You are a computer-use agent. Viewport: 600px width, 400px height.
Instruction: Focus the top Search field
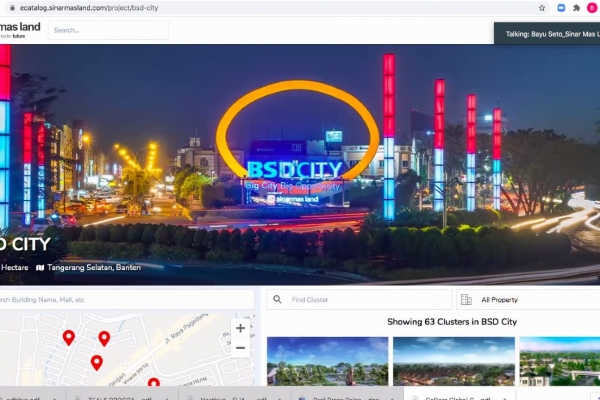(x=108, y=30)
